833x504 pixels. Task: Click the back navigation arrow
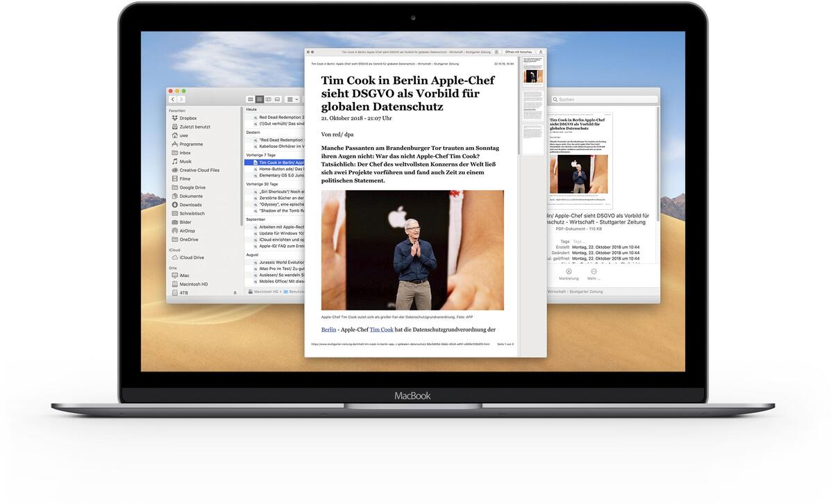click(x=172, y=99)
